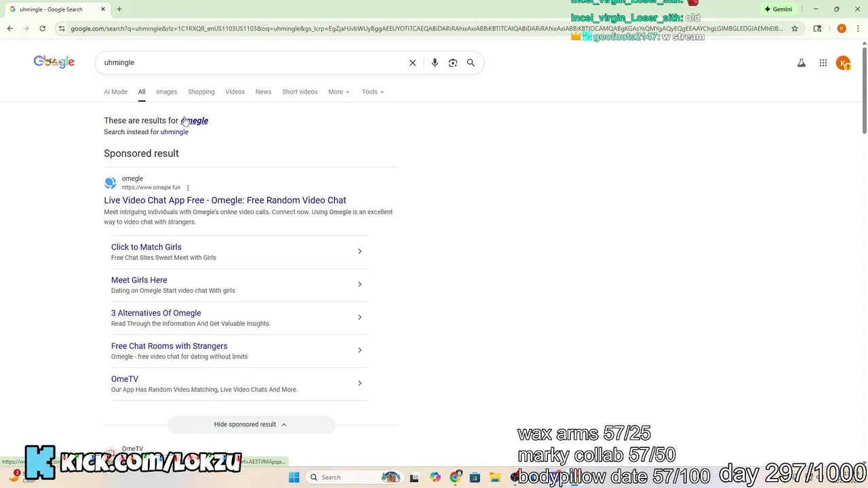
Task: Clear the search box with X icon
Action: click(412, 62)
